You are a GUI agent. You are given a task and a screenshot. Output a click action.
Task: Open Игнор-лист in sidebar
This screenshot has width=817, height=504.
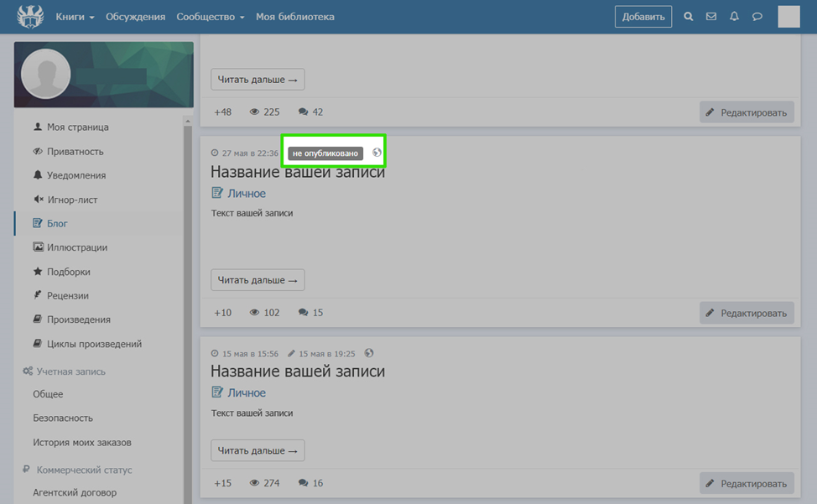tap(72, 200)
